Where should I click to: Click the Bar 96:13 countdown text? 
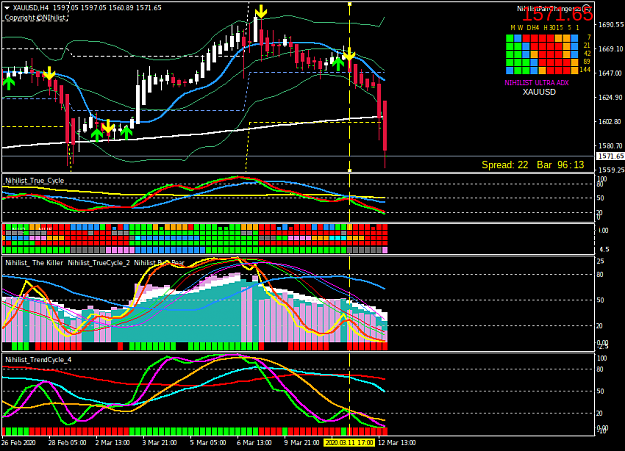[x=560, y=165]
